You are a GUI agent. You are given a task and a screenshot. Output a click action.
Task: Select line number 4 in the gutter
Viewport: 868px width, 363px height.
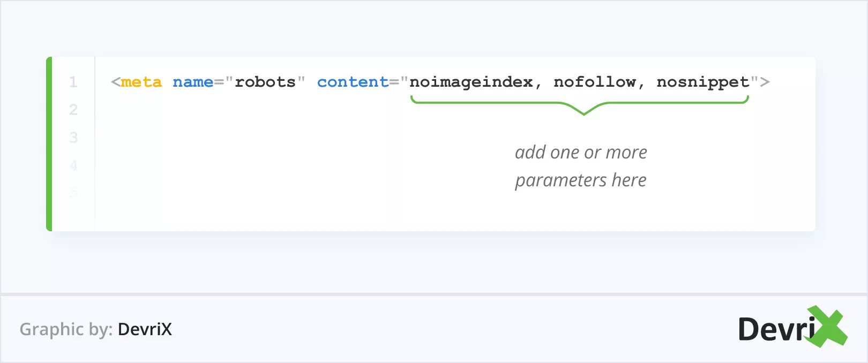tap(73, 165)
